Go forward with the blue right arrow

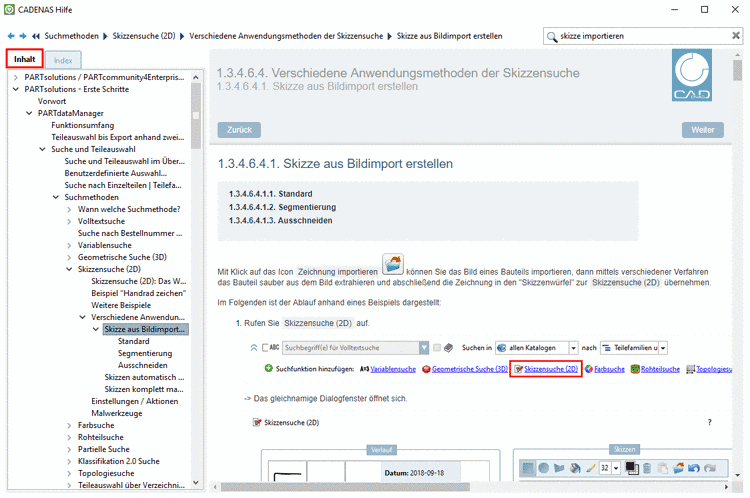(x=22, y=36)
